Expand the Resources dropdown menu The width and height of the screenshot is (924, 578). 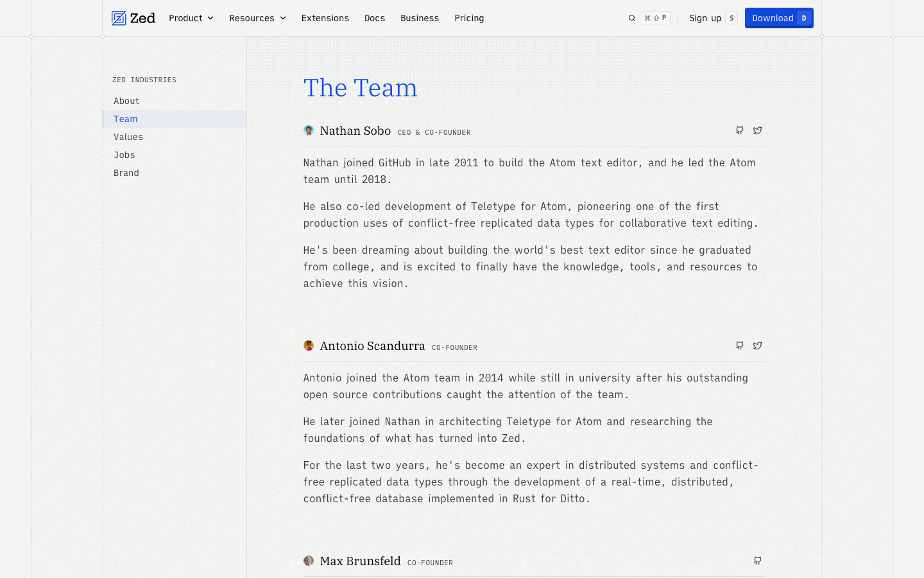click(x=257, y=18)
